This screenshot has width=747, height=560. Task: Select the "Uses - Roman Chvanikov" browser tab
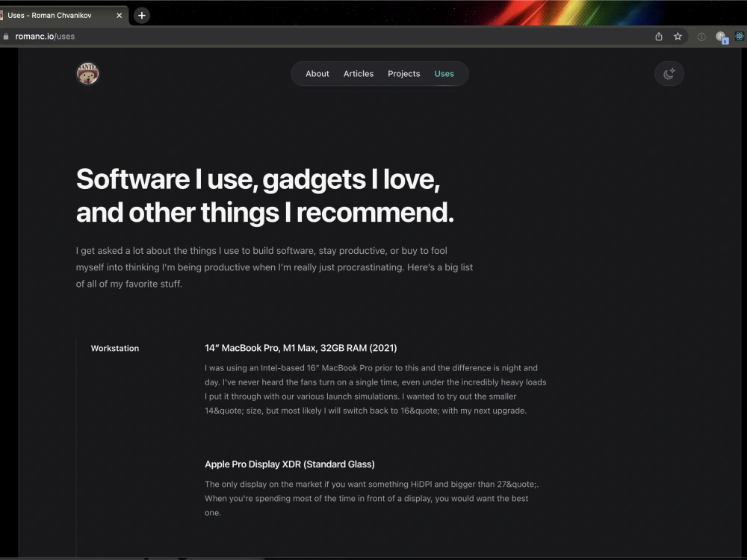62,15
